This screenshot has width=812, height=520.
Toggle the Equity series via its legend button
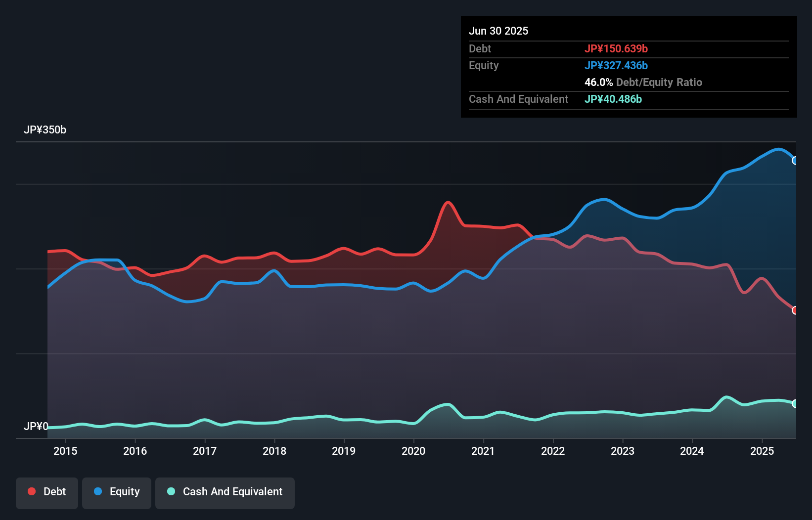pyautogui.click(x=116, y=492)
